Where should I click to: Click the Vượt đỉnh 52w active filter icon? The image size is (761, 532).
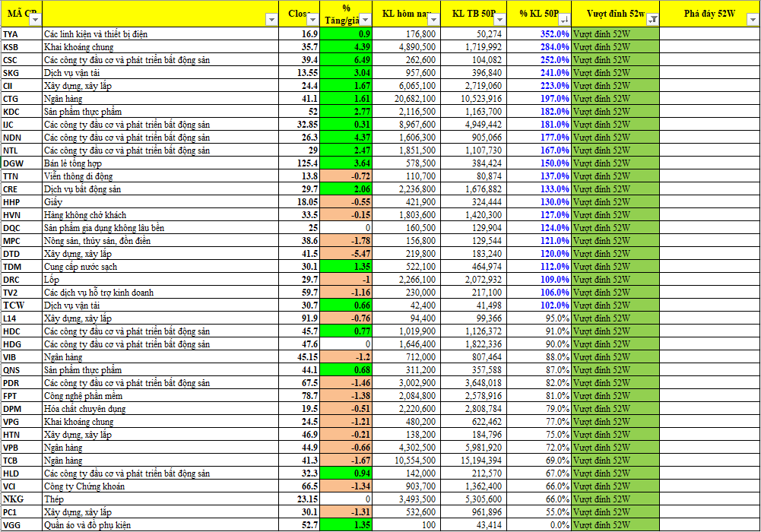tap(652, 21)
